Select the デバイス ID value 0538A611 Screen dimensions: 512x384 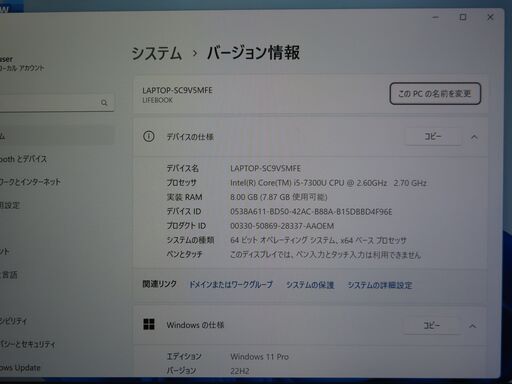click(x=311, y=212)
